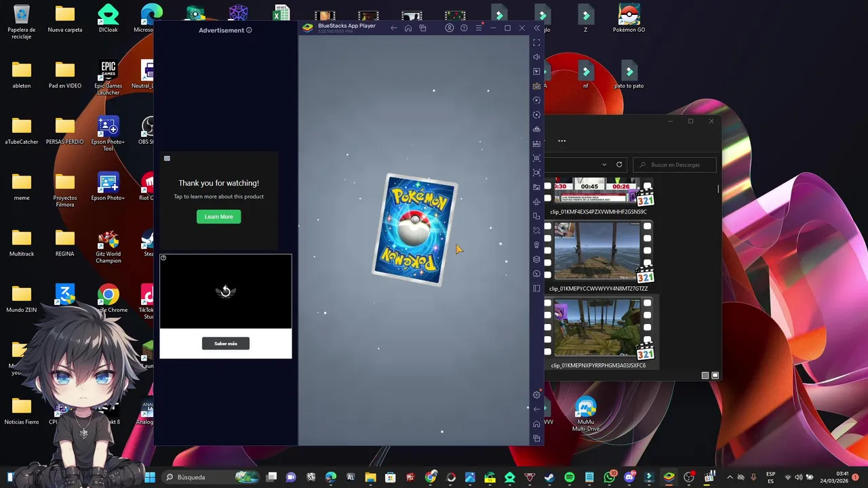Refresh the Explorer Descargas folder

619,165
